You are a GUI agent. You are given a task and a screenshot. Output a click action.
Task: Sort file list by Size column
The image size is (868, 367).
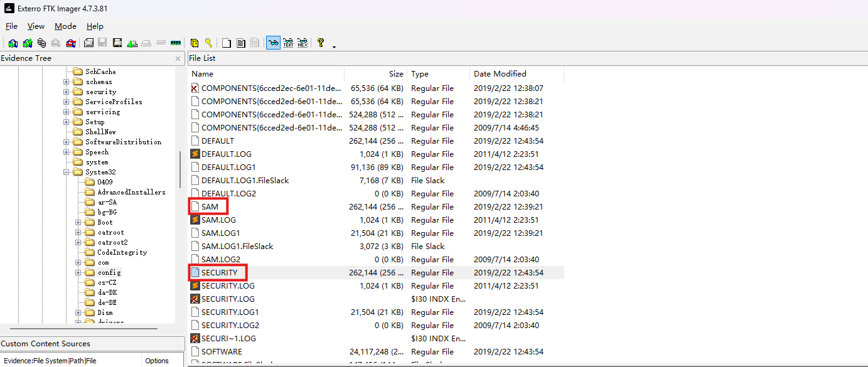376,74
